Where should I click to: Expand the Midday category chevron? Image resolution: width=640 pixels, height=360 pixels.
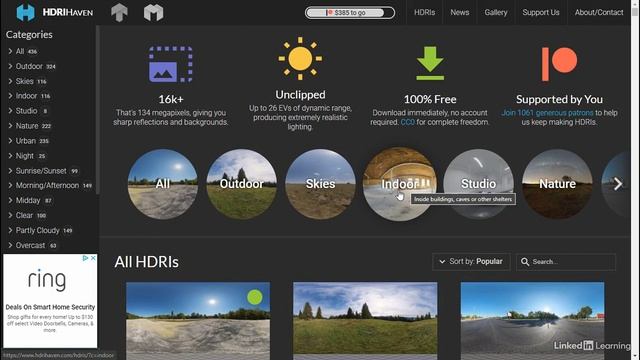(10, 200)
